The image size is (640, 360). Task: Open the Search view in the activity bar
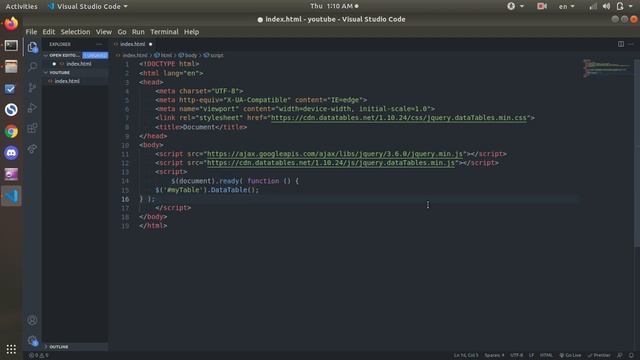[x=33, y=67]
